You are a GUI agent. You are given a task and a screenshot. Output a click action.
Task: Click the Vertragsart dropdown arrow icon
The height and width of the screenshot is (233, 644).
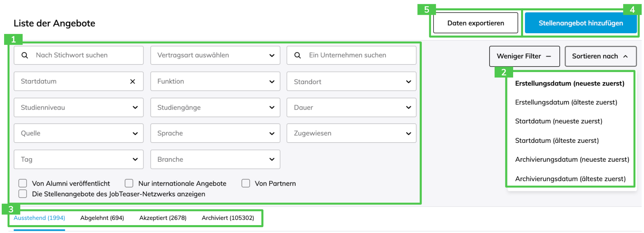272,56
